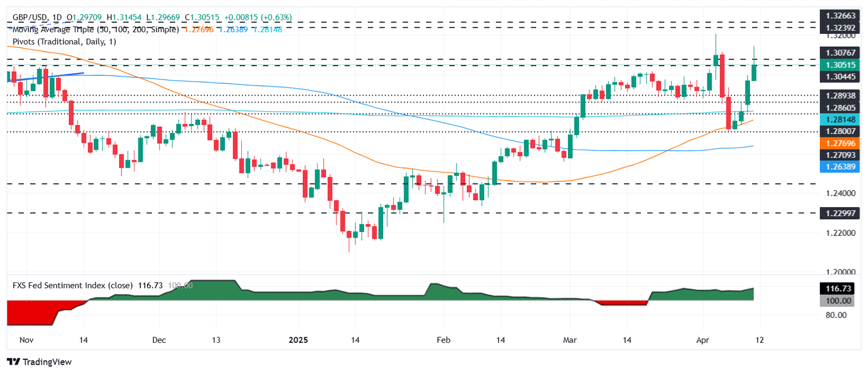Click the 2025 year marker on time axis
868x374 pixels.
click(297, 341)
